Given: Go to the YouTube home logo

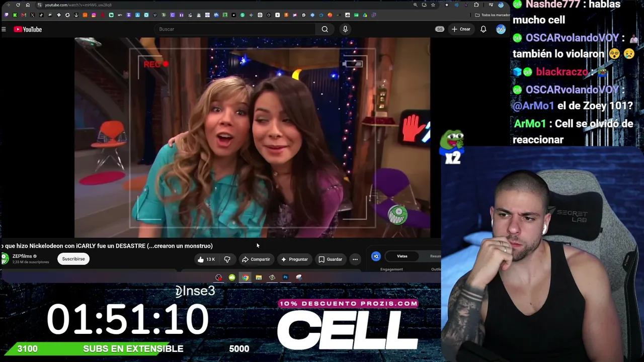Looking at the screenshot, I should coord(28,29).
